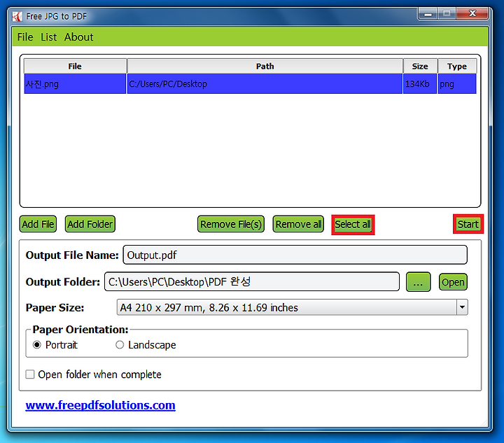Start the PDF conversion

coord(468,224)
